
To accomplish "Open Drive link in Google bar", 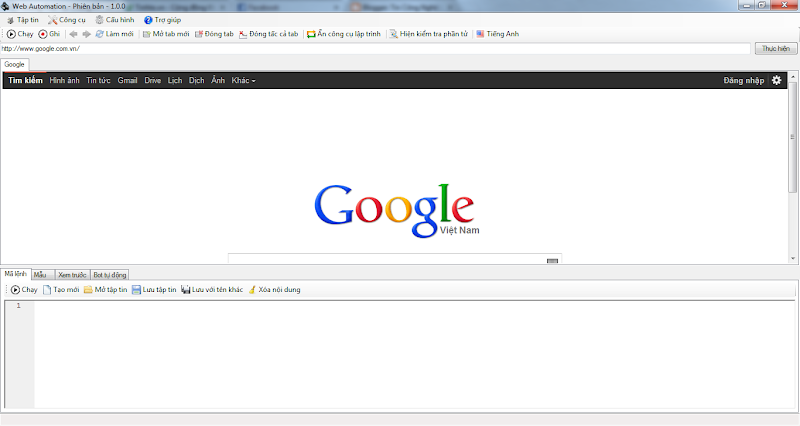I will [x=153, y=81].
